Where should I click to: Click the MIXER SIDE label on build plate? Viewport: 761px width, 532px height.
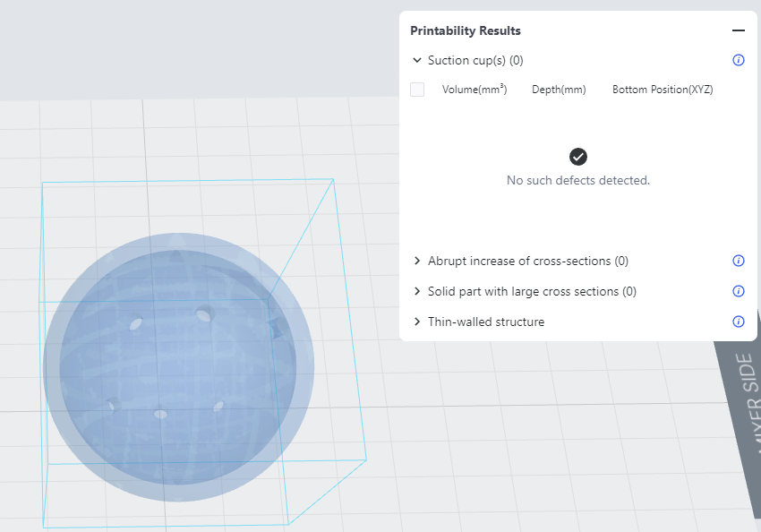[x=745, y=403]
